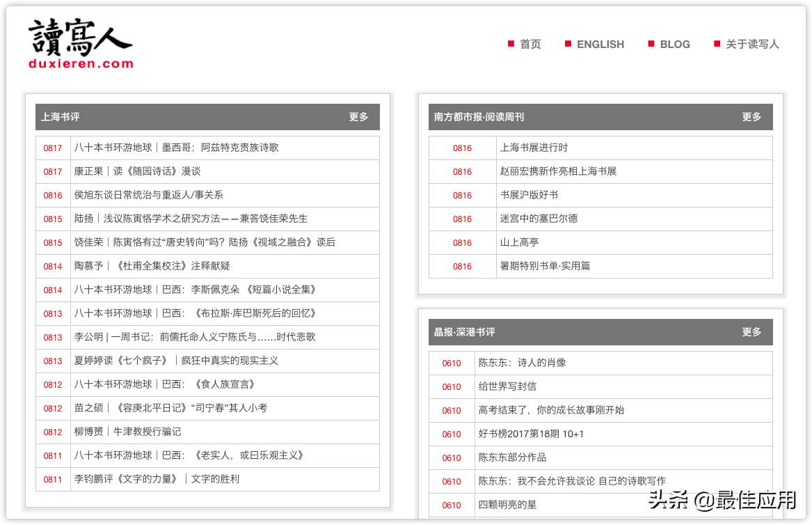The image size is (812, 525).
Task: Expand 上海书评 with its 更多 link
Action: click(358, 117)
